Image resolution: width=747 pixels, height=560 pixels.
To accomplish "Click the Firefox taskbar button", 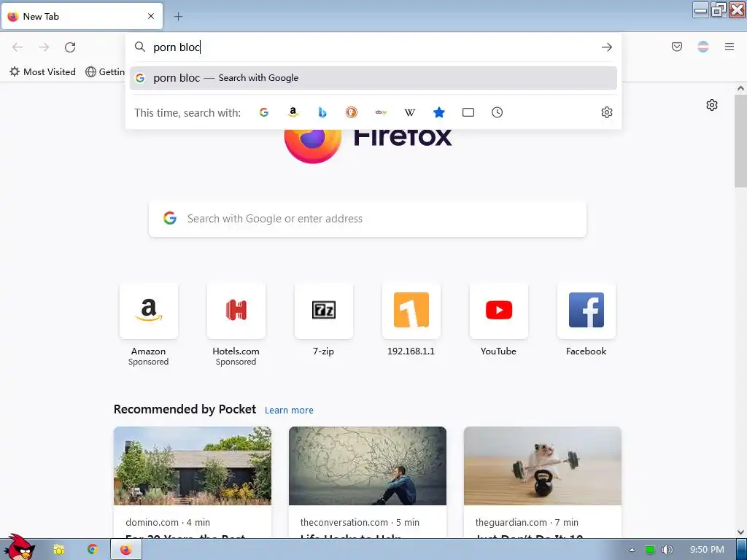I will pos(126,550).
